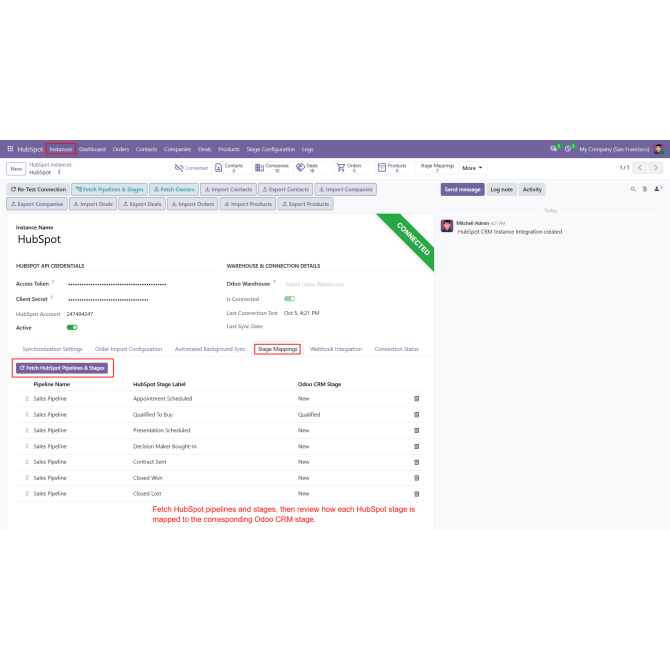This screenshot has height=670, width=670.
Task: Delete the Closed Lost mapping row
Action: pos(417,494)
